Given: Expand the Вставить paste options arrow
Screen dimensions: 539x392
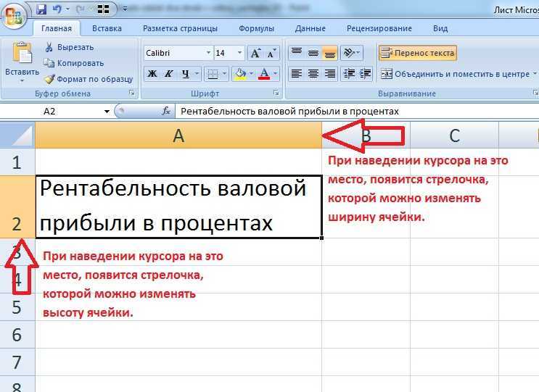Looking at the screenshot, I should [x=22, y=81].
